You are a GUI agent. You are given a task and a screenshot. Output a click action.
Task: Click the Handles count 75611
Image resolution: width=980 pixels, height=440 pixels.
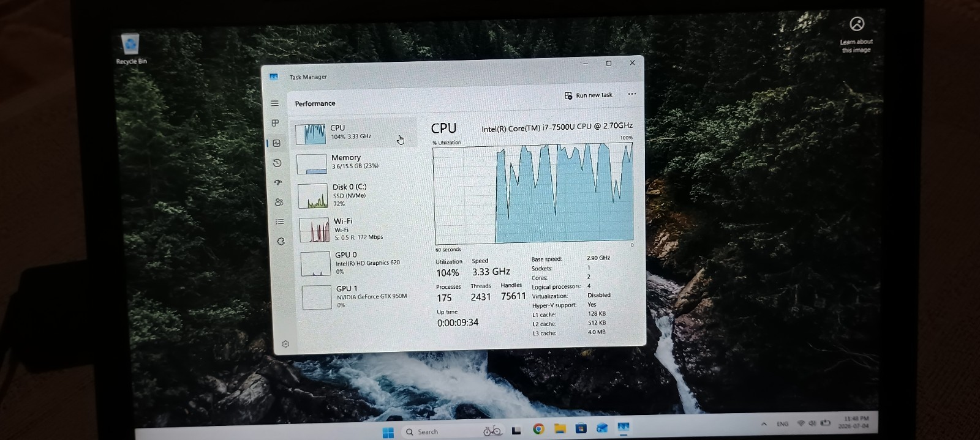coord(513,296)
